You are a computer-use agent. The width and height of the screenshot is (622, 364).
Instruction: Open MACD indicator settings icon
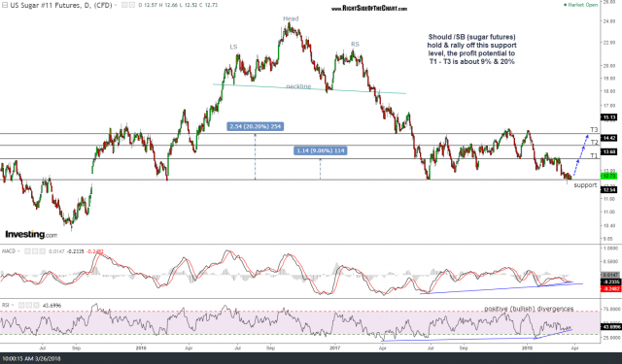pyautogui.click(x=35, y=251)
